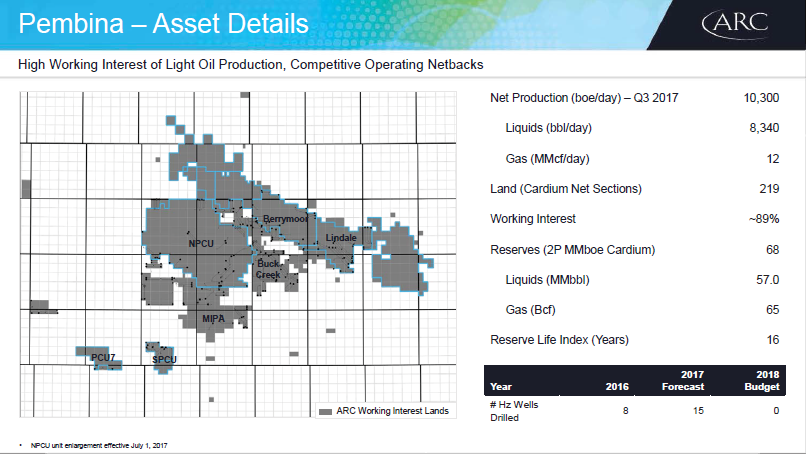806x454 pixels.
Task: Click the reserves value 68
Action: (x=773, y=250)
